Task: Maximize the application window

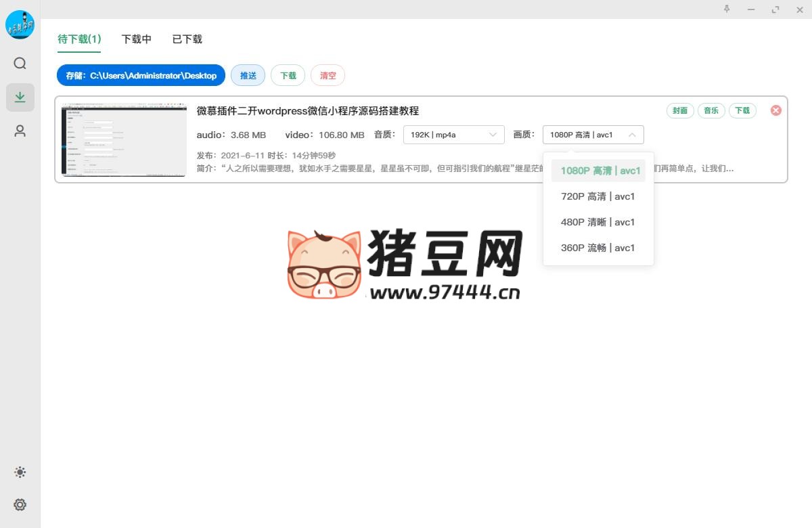Action: (x=775, y=9)
